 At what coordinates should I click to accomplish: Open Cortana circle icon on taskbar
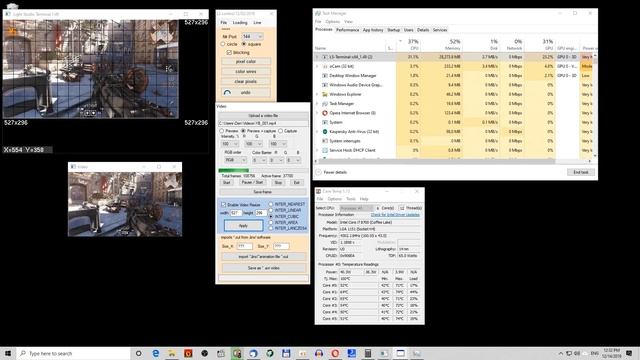tap(138, 353)
